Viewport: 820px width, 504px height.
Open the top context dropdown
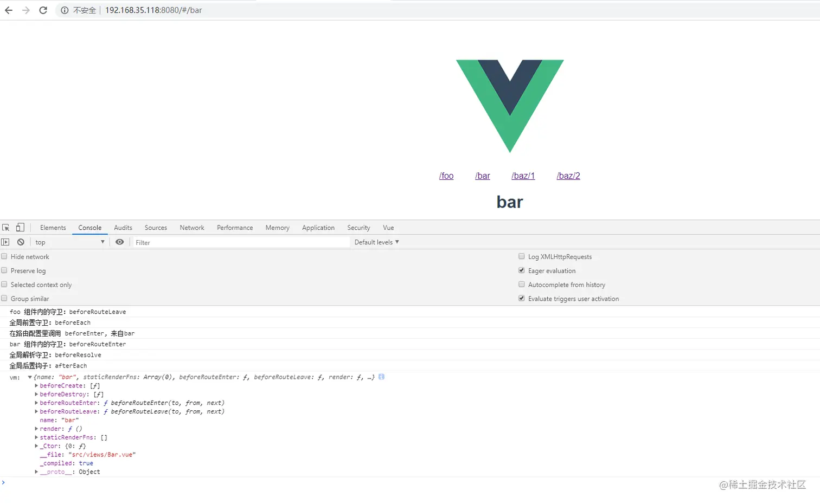coord(69,242)
